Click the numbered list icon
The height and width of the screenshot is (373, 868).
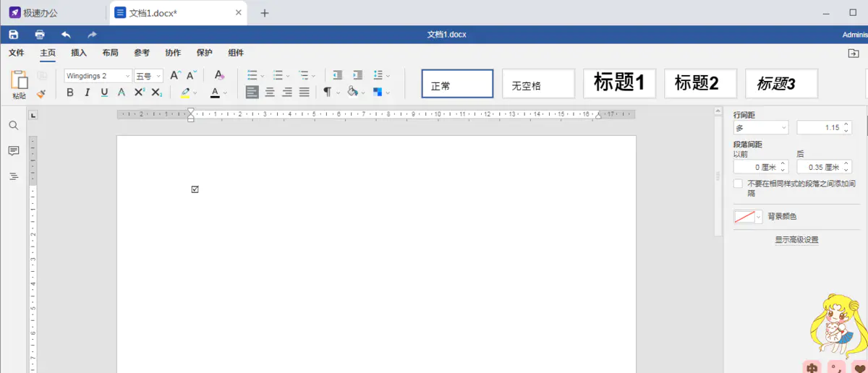(278, 75)
